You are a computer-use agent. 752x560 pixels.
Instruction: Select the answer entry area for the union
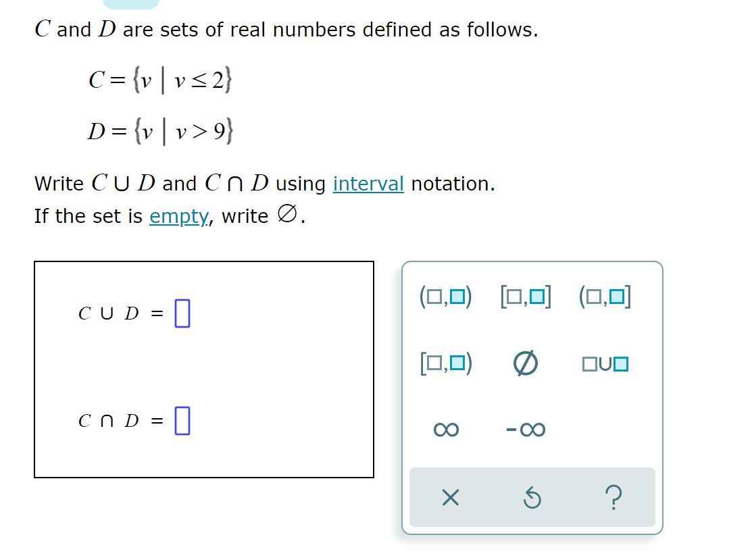[x=181, y=313]
